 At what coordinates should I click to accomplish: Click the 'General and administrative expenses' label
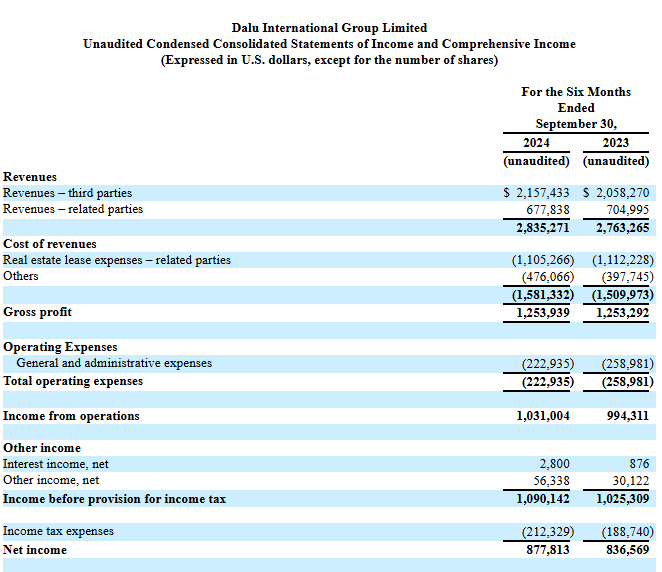[114, 364]
